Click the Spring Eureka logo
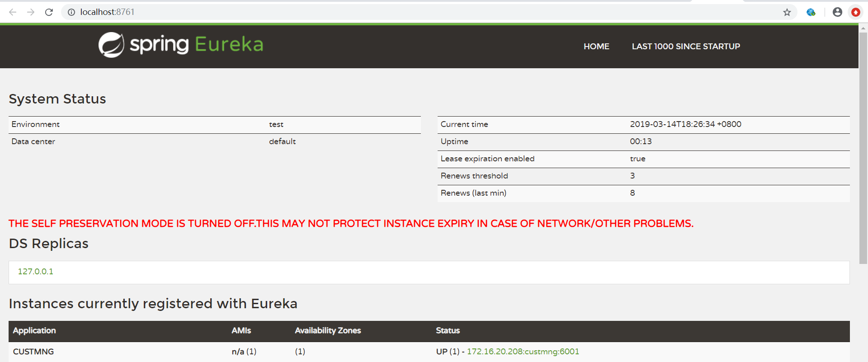This screenshot has width=868, height=362. 181,45
